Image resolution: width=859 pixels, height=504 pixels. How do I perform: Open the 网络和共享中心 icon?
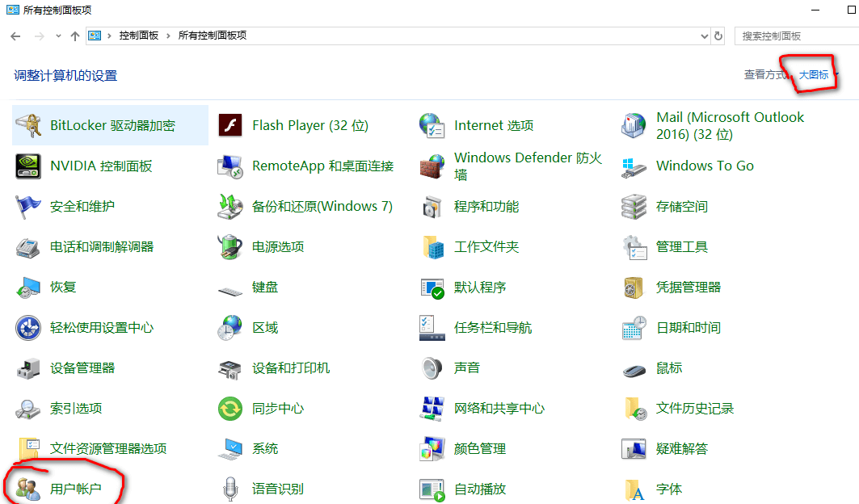coord(432,409)
